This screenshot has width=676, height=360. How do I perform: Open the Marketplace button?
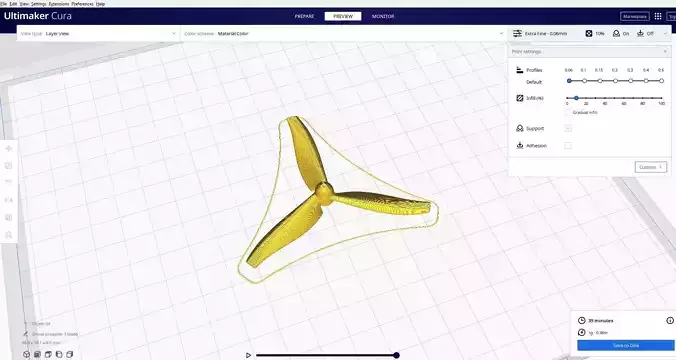pos(635,16)
